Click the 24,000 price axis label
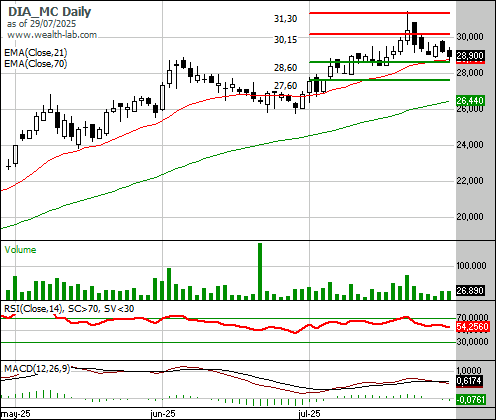This screenshot has height=420, width=496. point(470,145)
